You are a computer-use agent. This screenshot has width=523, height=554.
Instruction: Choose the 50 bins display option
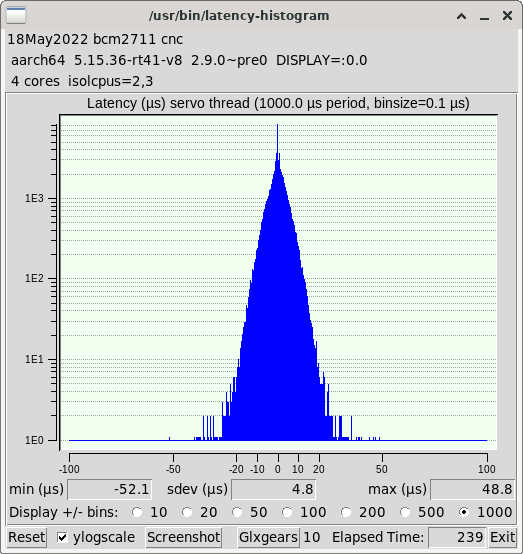(237, 512)
